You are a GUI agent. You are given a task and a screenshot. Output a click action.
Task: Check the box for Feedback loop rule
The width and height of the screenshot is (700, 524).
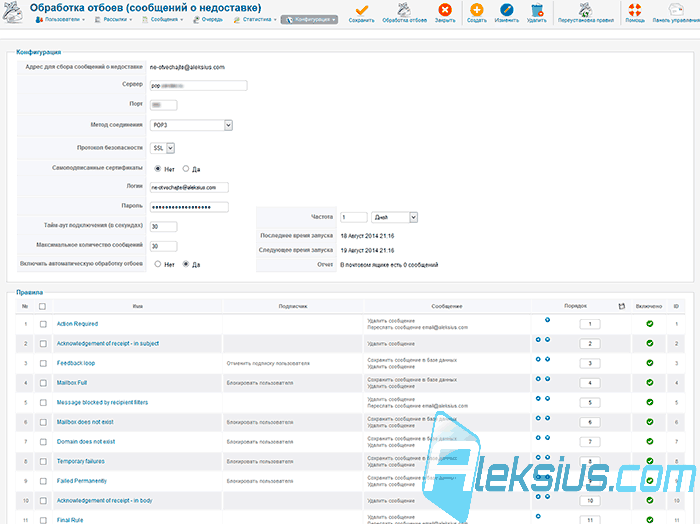tap(43, 363)
